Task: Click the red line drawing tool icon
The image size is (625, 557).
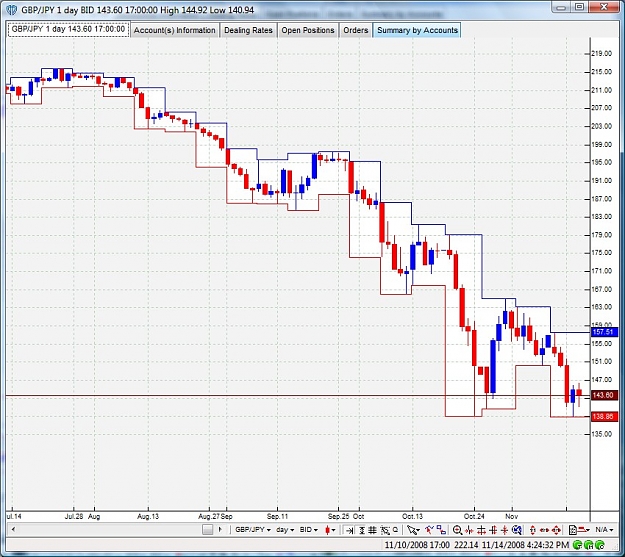Action: click(x=429, y=529)
